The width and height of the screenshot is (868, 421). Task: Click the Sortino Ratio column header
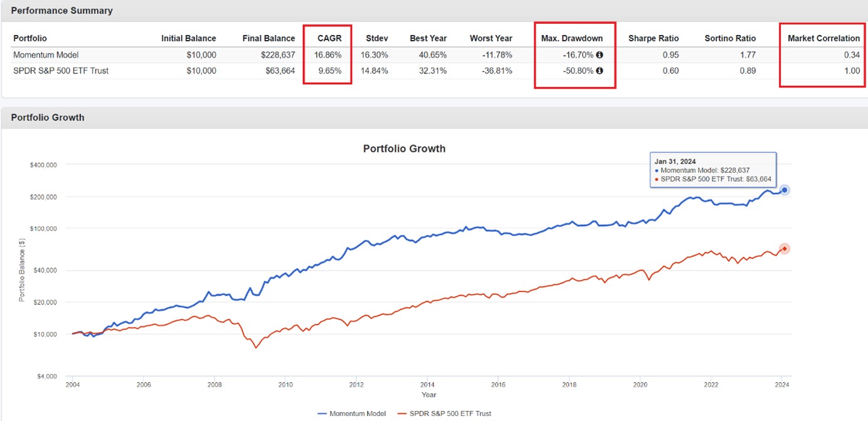(x=730, y=38)
